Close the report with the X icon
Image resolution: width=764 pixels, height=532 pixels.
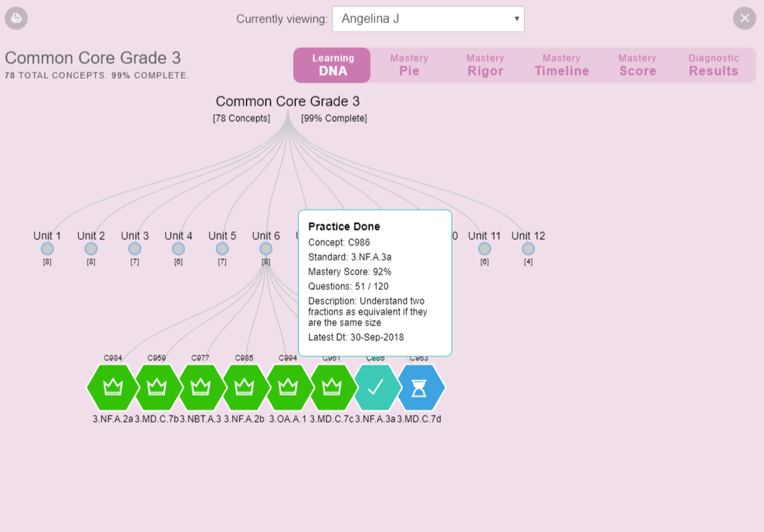tap(744, 18)
